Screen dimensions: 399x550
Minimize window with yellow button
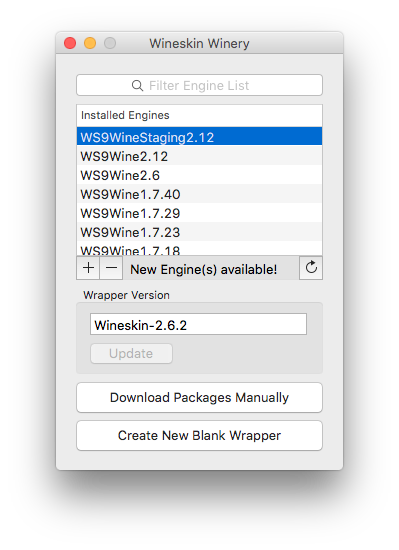90,43
